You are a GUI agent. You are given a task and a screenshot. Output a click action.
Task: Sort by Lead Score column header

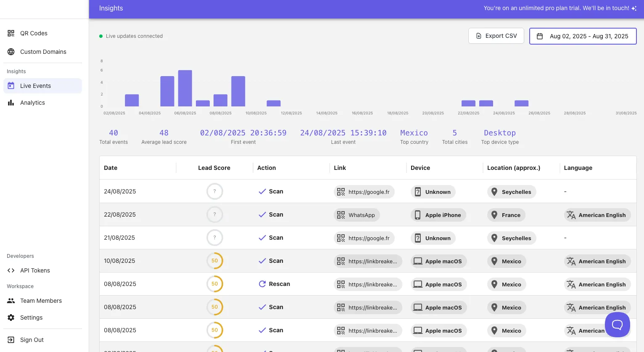tap(214, 168)
